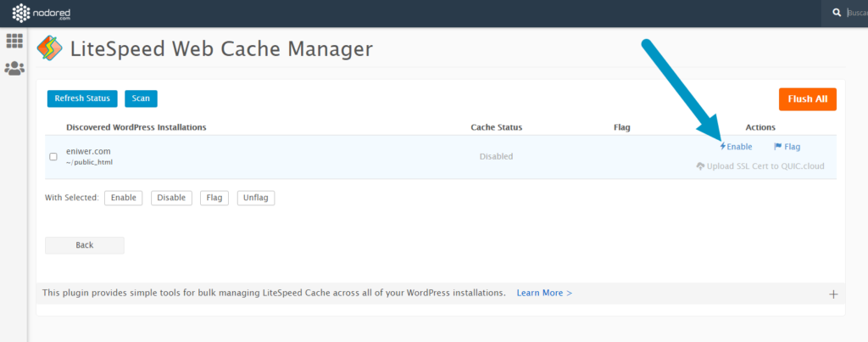Screen dimensions: 868x342
Task: Click Enable action for eniwer.com
Action: pyautogui.click(x=736, y=147)
